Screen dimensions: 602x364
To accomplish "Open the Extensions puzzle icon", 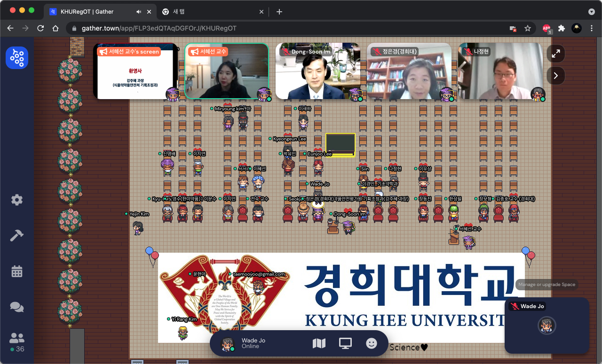I will tap(562, 28).
